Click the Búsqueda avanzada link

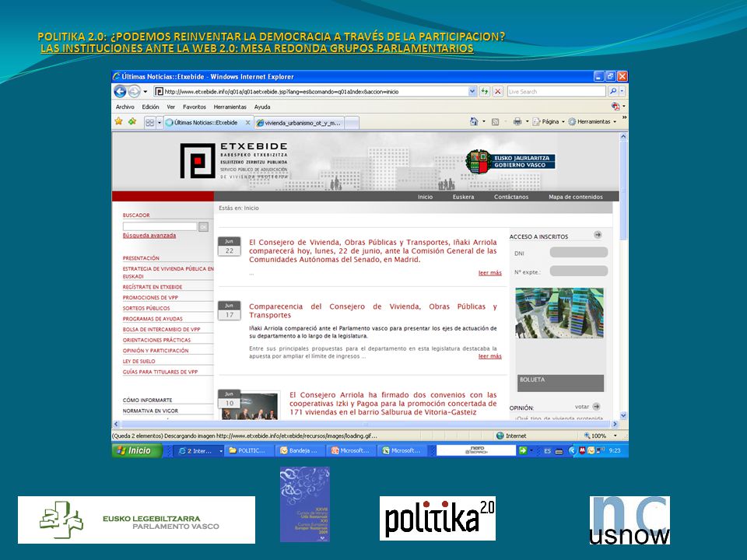(149, 235)
